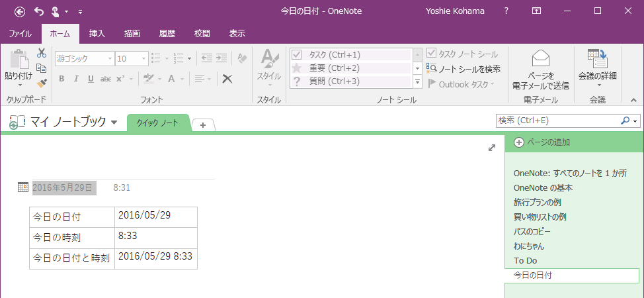Toggle Bold formatting
644x298 pixels.
[x=61, y=79]
